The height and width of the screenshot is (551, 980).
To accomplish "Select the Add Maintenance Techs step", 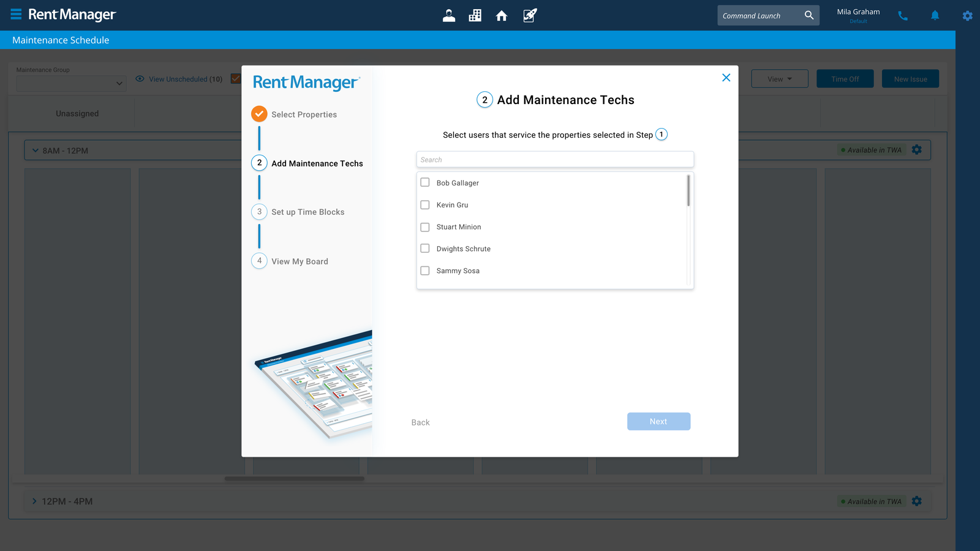I will point(307,163).
